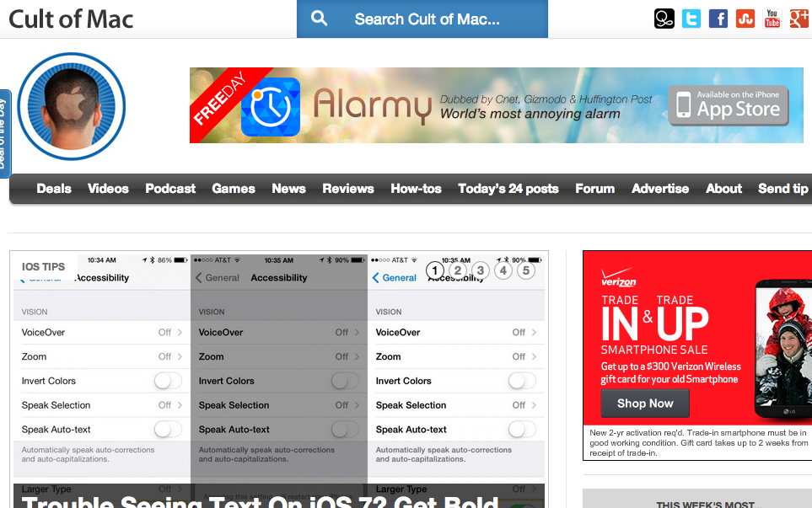The image size is (812, 508).
Task: Open the Podcast menu item
Action: point(170,189)
